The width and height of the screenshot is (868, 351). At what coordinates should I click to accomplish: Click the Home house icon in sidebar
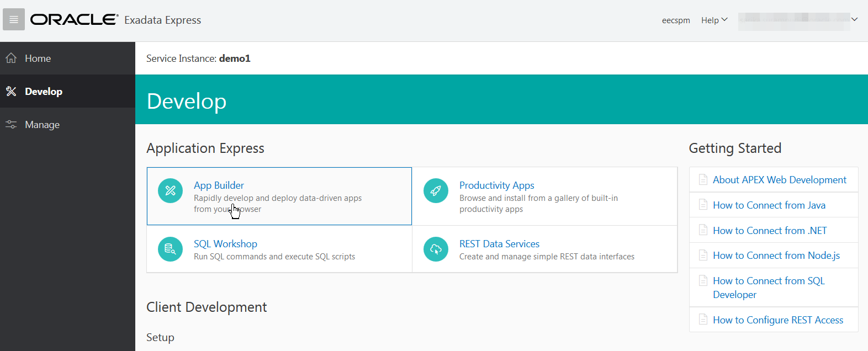pyautogui.click(x=11, y=59)
